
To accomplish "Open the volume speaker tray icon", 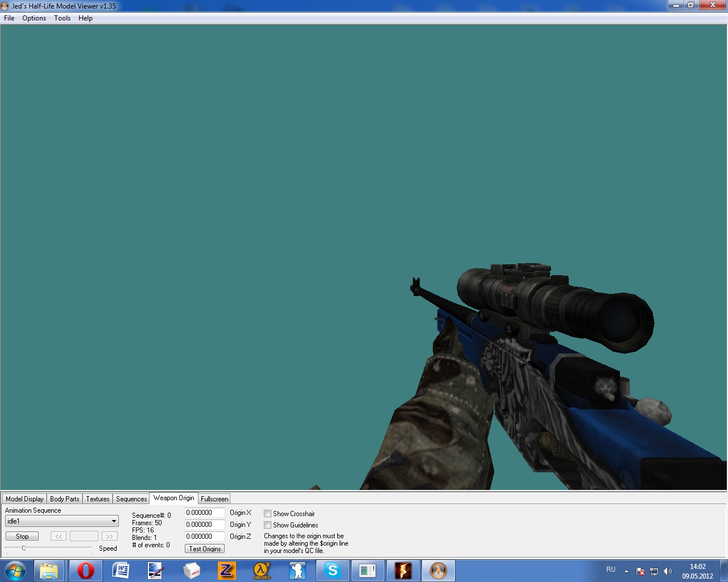I will click(x=668, y=571).
